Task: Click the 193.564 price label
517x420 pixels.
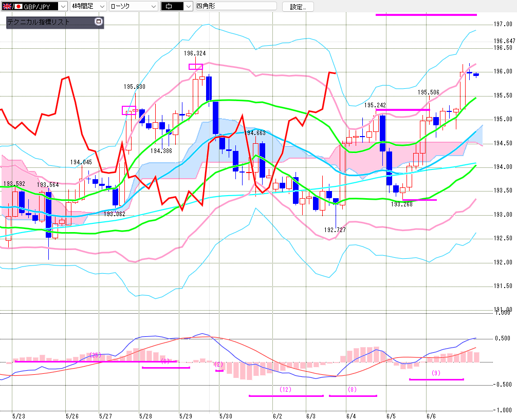Action: 48,185
